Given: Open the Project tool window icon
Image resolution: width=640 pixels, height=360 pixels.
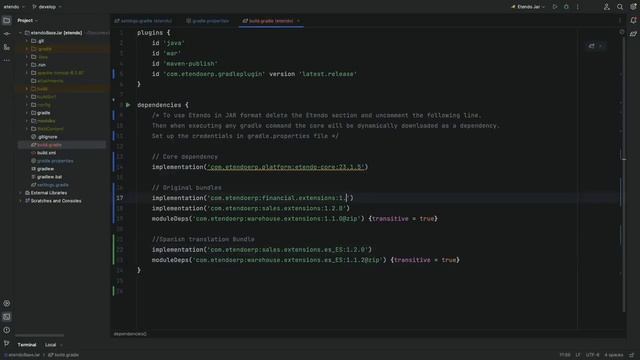Looking at the screenshot, I should coord(7,20).
